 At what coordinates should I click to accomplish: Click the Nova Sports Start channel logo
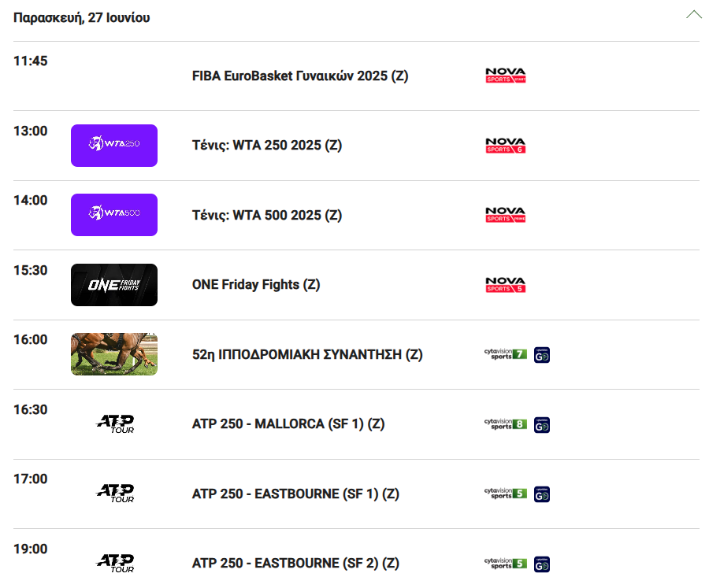click(x=506, y=76)
